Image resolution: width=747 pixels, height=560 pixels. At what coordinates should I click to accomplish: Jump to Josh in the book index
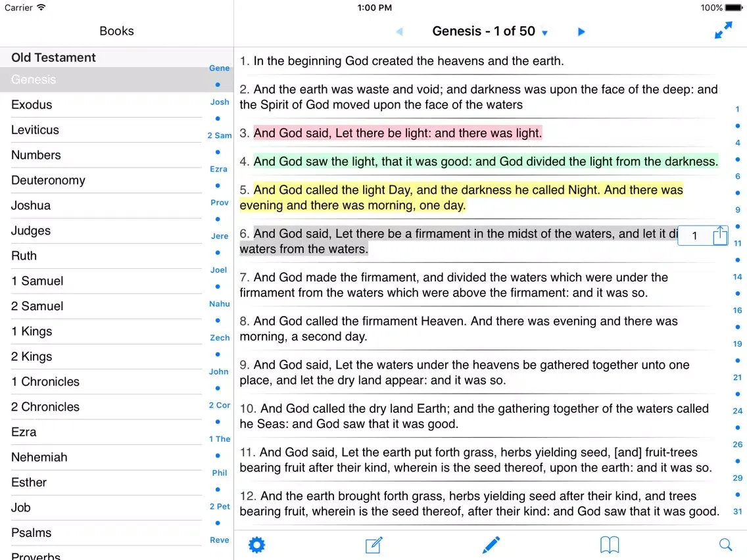click(x=220, y=102)
